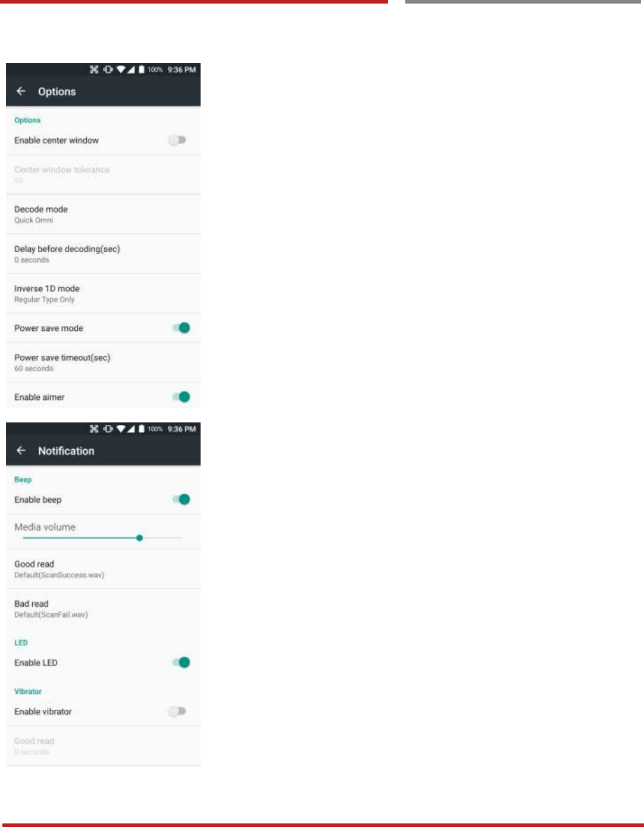This screenshot has height=827, width=644.
Task: Tap the vibrate icon in Options status bar
Action: pos(108,70)
